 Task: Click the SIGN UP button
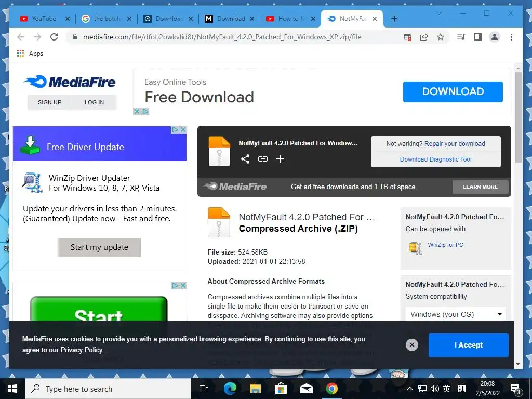click(49, 102)
